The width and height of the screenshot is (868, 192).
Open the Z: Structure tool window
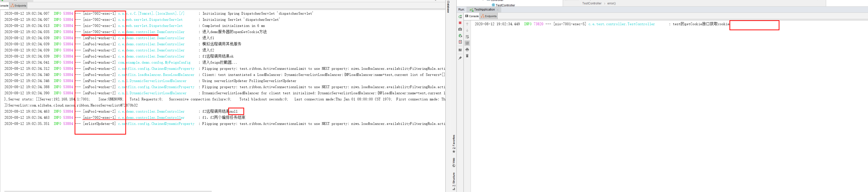point(454,181)
